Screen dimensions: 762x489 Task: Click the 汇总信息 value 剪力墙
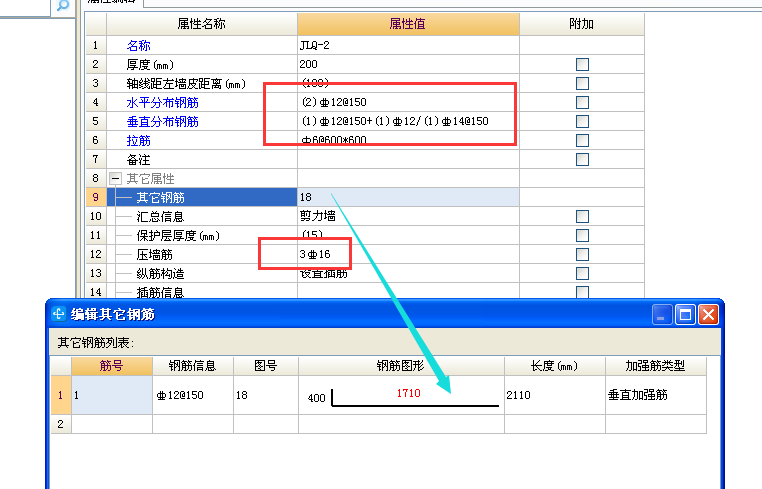[x=408, y=216]
